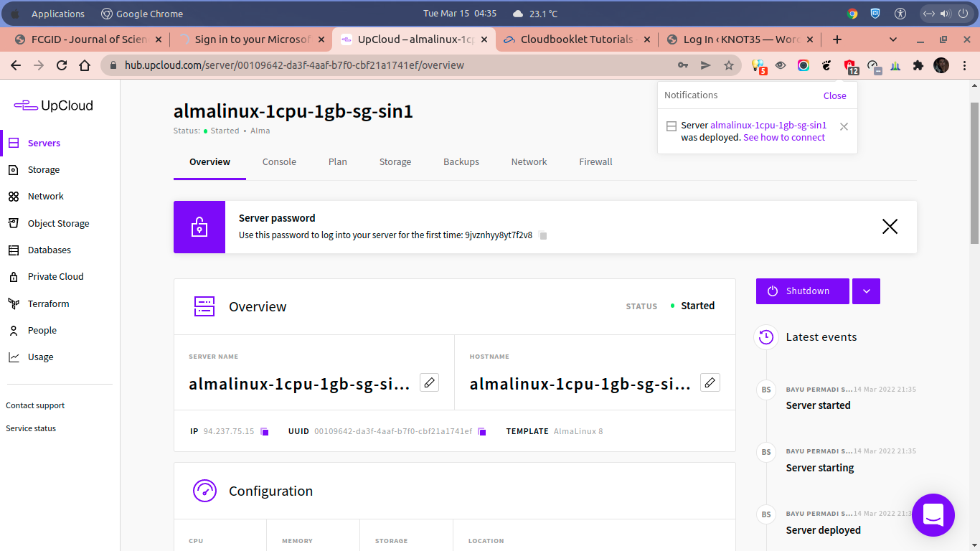The height and width of the screenshot is (551, 980).
Task: Open a new browser tab
Action: [x=837, y=39]
